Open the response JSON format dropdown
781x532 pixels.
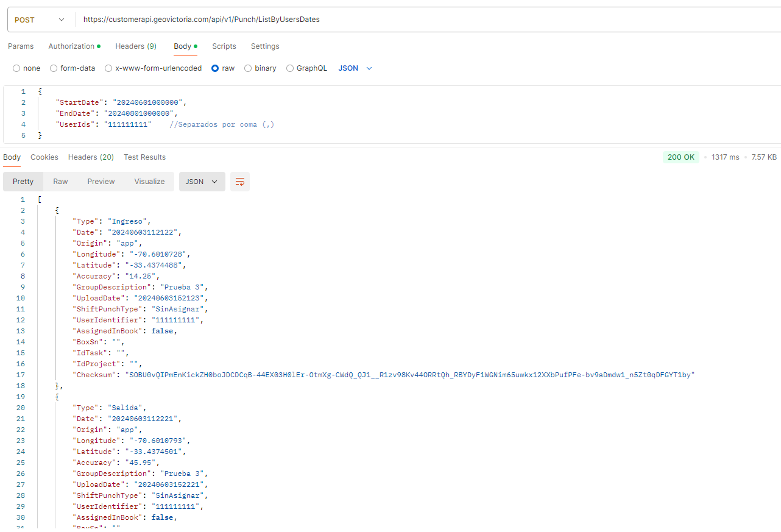(202, 182)
